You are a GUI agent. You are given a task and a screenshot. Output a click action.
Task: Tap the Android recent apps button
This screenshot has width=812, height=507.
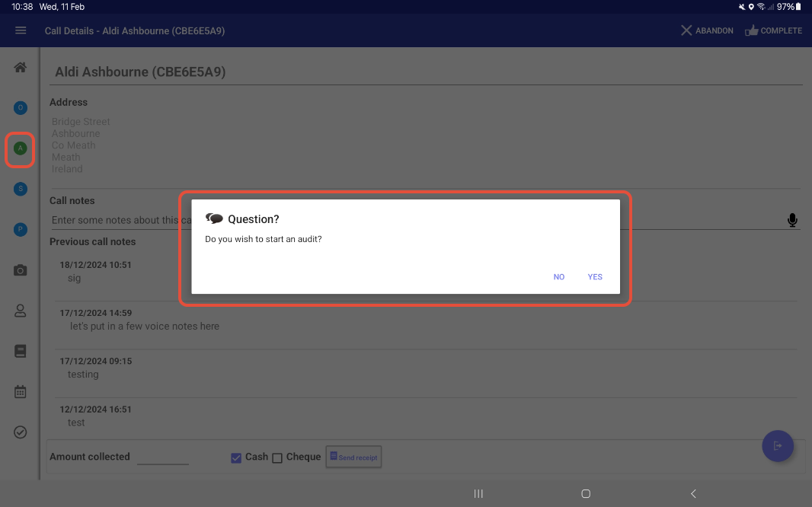[x=478, y=493]
